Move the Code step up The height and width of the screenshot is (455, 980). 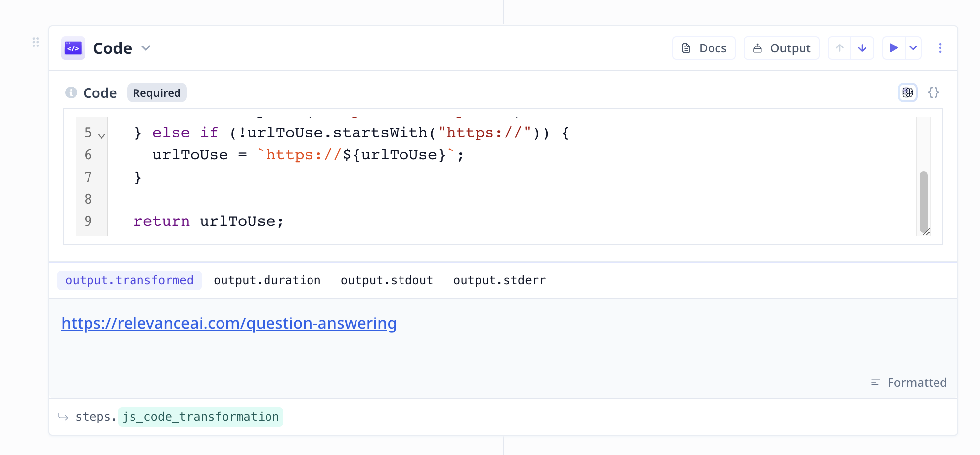click(x=839, y=48)
